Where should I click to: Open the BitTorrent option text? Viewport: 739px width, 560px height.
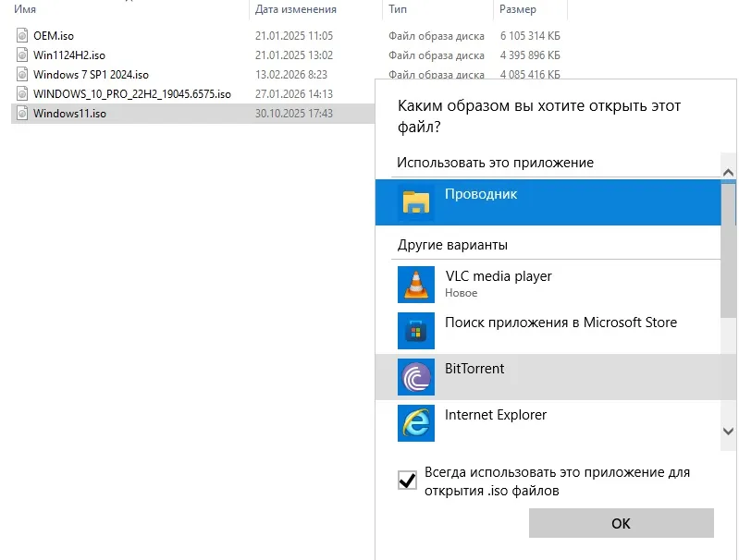pos(474,369)
